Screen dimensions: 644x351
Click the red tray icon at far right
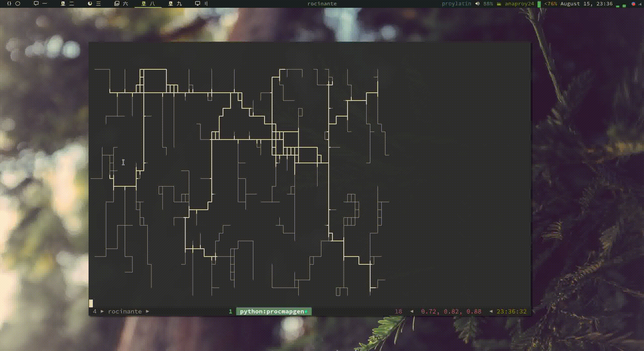point(633,4)
